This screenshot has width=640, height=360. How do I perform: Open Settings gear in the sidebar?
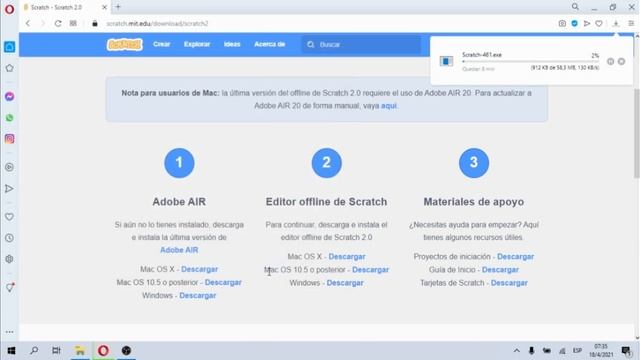coord(9,259)
